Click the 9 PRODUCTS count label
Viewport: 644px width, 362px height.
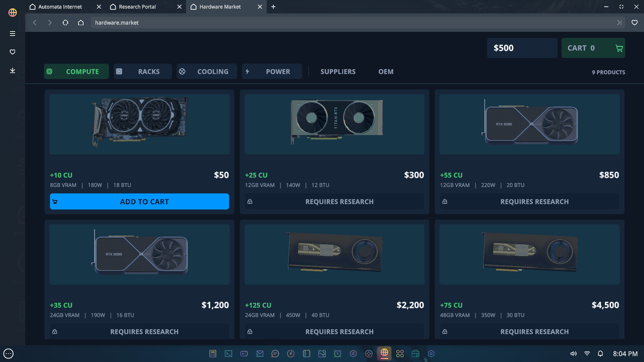tap(608, 72)
